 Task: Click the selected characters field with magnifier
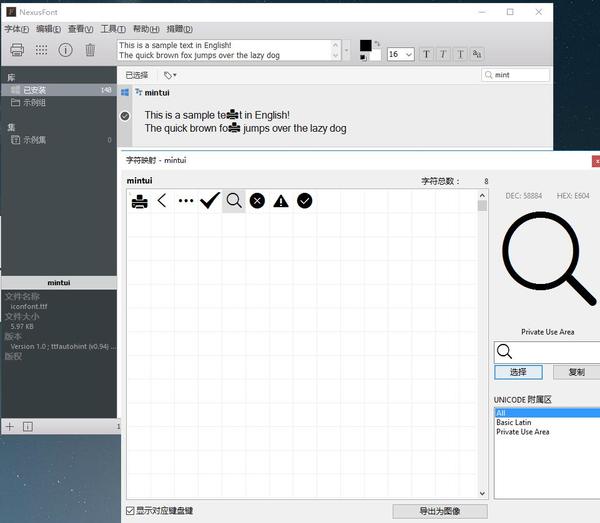point(547,352)
